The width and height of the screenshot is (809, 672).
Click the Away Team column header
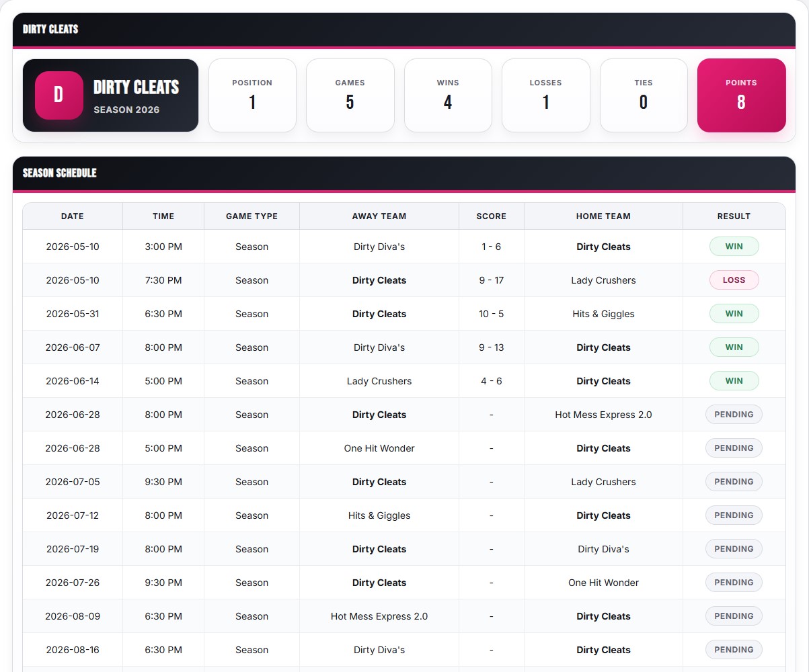(379, 216)
